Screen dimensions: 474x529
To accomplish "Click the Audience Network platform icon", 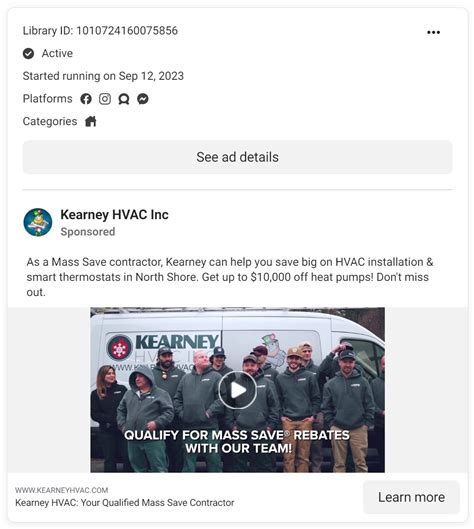I will click(124, 99).
